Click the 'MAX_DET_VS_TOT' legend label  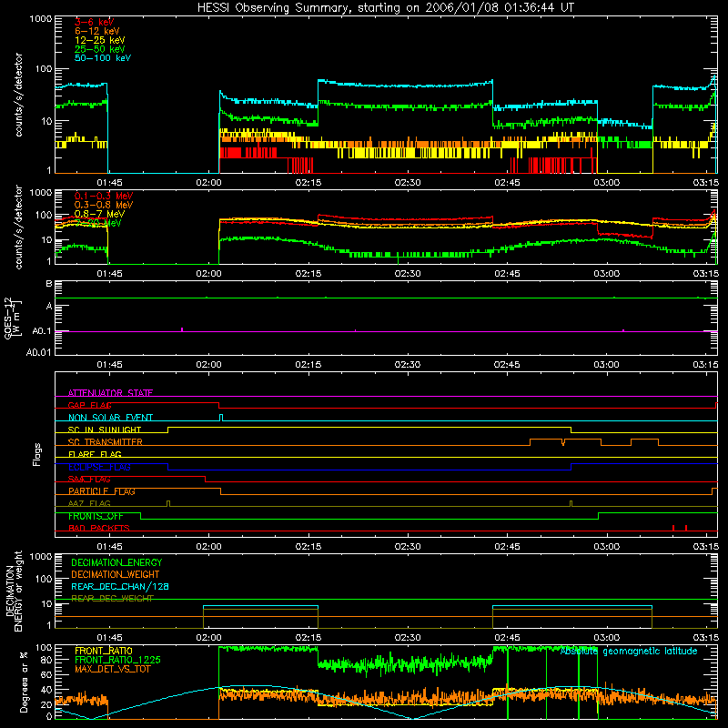[x=112, y=669]
